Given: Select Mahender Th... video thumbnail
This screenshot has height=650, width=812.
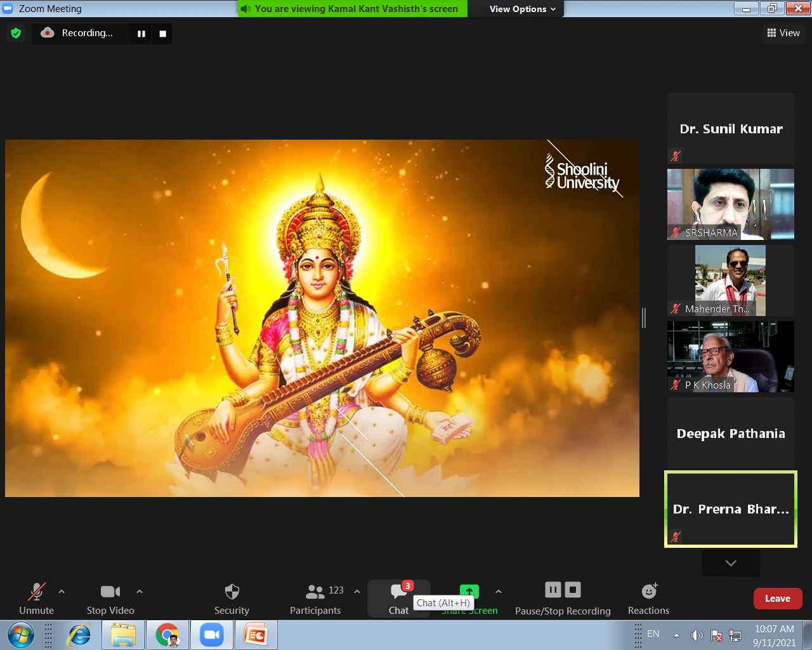Looking at the screenshot, I should pos(731,281).
